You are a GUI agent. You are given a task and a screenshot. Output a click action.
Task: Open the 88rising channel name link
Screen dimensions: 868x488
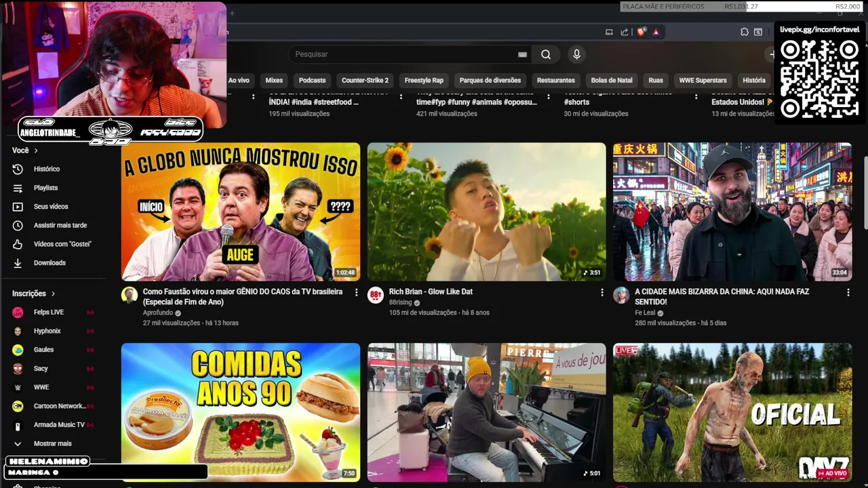pos(400,302)
